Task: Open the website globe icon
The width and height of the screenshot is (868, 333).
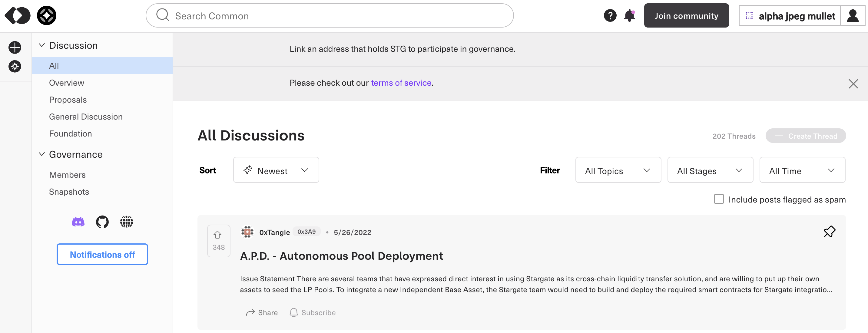Action: click(x=127, y=222)
